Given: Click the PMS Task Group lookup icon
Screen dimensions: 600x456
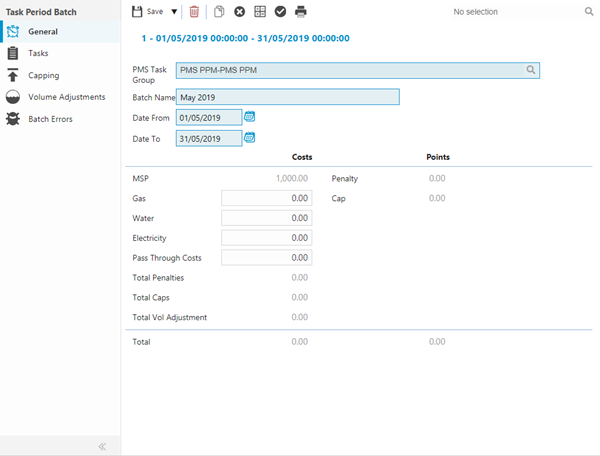Looking at the screenshot, I should pyautogui.click(x=532, y=70).
